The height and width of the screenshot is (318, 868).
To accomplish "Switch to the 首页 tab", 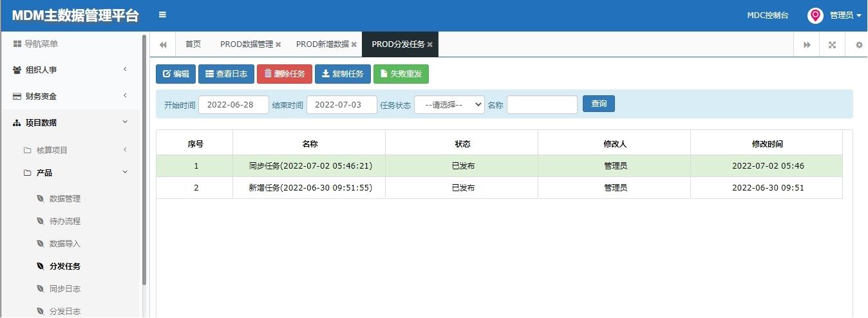I will coord(193,44).
